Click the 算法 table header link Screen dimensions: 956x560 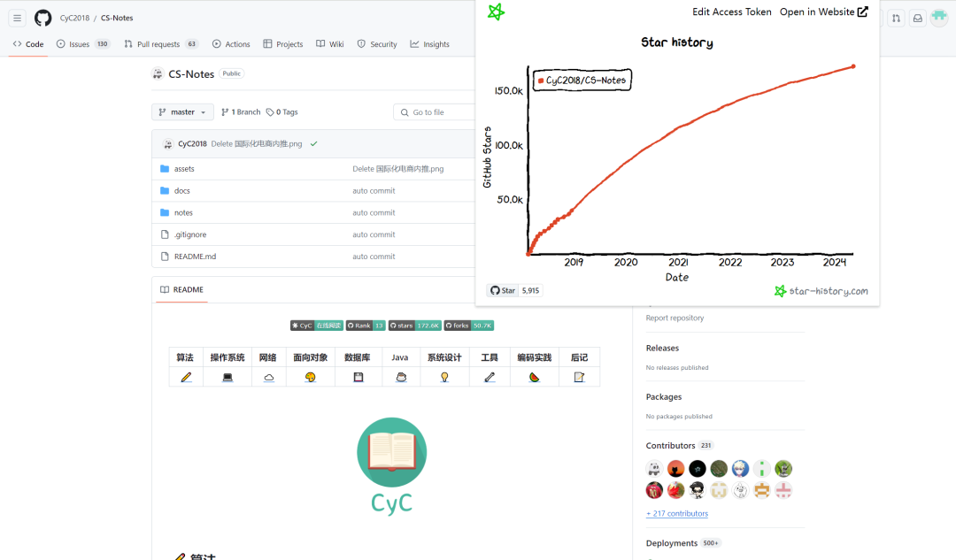185,357
